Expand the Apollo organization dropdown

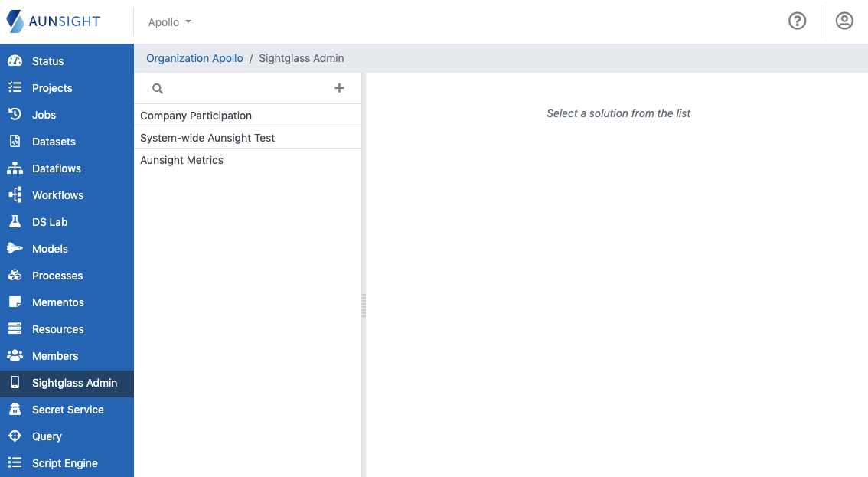pos(169,21)
